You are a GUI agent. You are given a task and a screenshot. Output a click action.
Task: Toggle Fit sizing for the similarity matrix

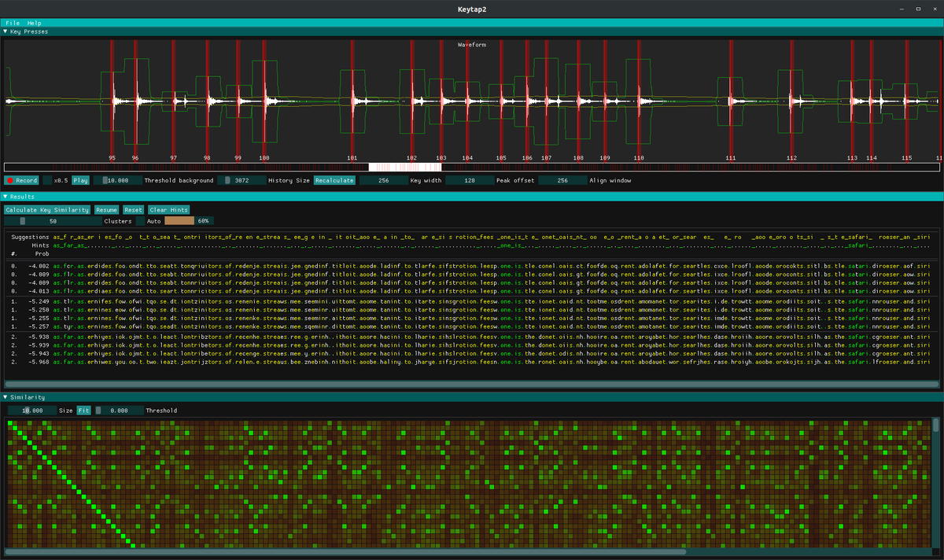click(x=83, y=410)
